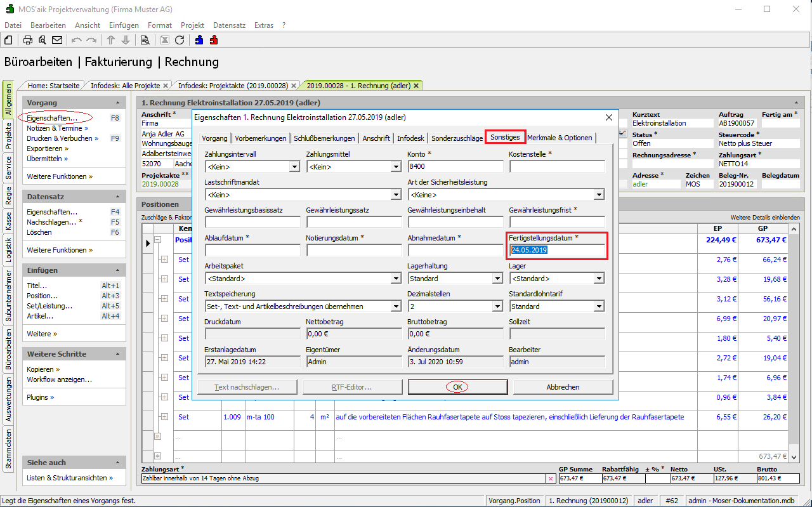This screenshot has width=812, height=507.
Task: Collapse the top Position tree row
Action: coord(158,240)
